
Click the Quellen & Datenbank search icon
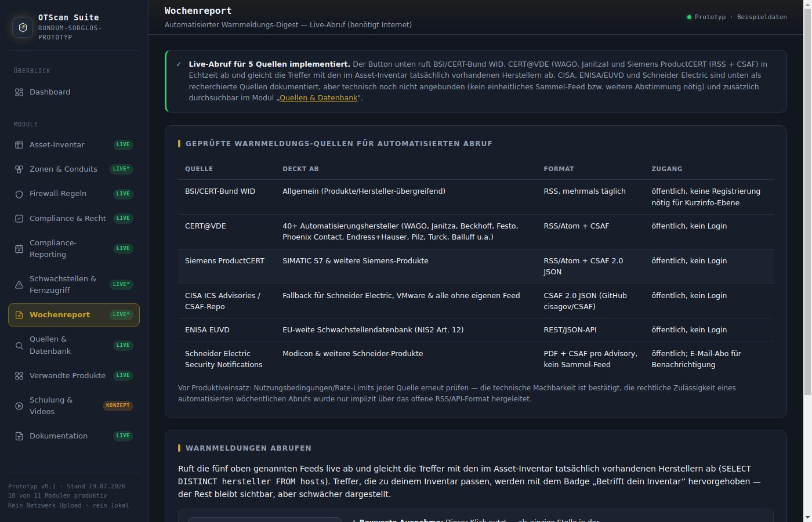tap(19, 346)
